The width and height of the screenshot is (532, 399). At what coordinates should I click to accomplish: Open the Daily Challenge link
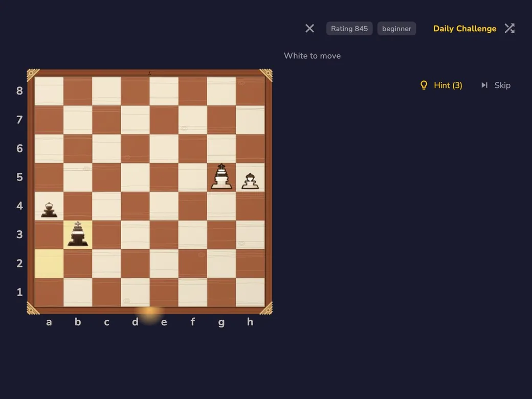[x=464, y=29]
